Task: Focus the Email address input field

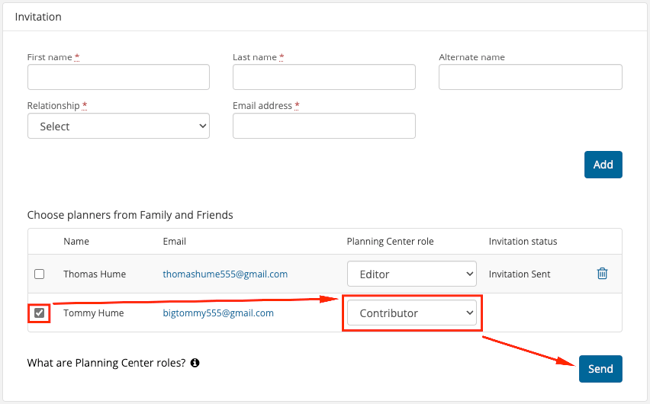Action: pyautogui.click(x=324, y=126)
